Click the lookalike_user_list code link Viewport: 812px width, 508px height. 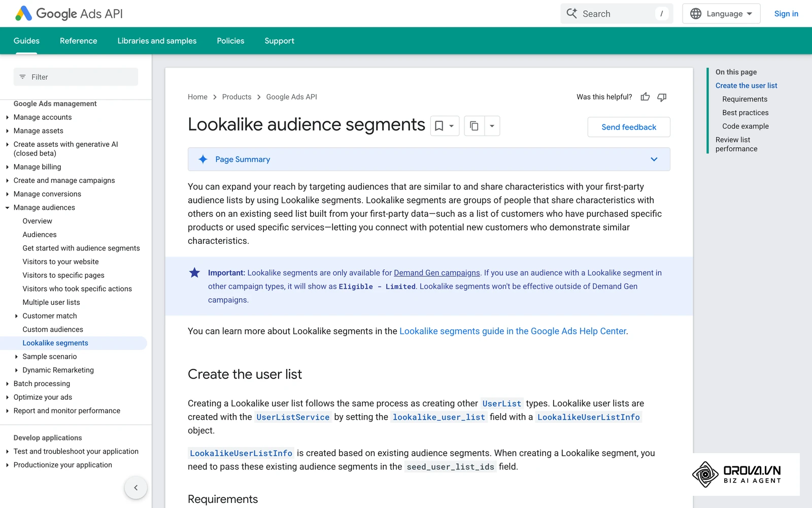click(439, 417)
